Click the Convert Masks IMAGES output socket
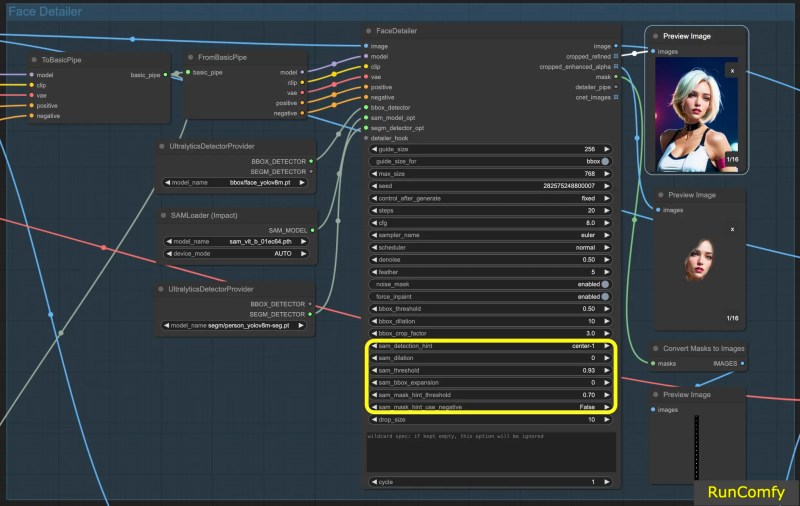The height and width of the screenshot is (506, 800). point(742,363)
